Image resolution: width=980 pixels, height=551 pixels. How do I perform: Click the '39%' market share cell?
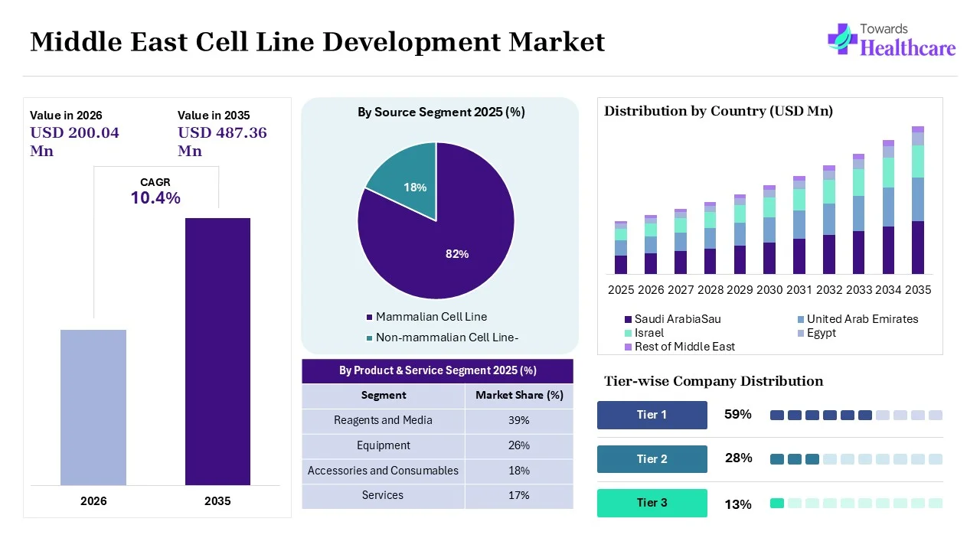519,420
